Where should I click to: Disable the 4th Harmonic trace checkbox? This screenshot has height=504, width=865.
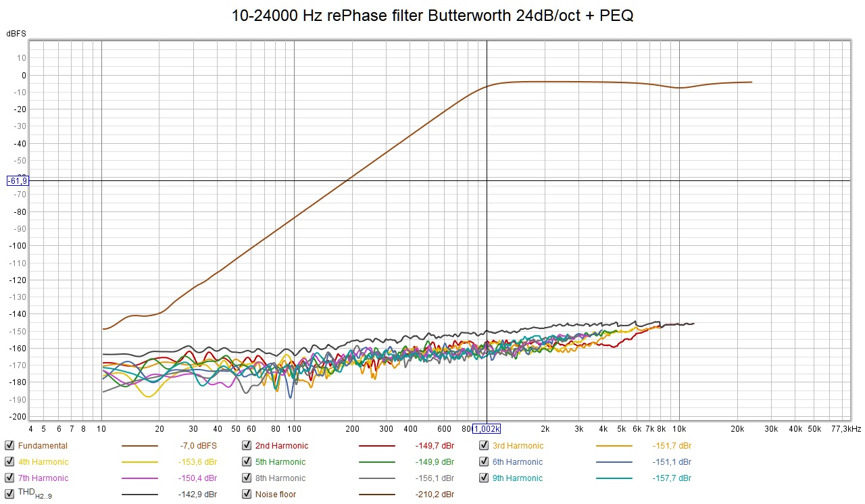[9, 462]
